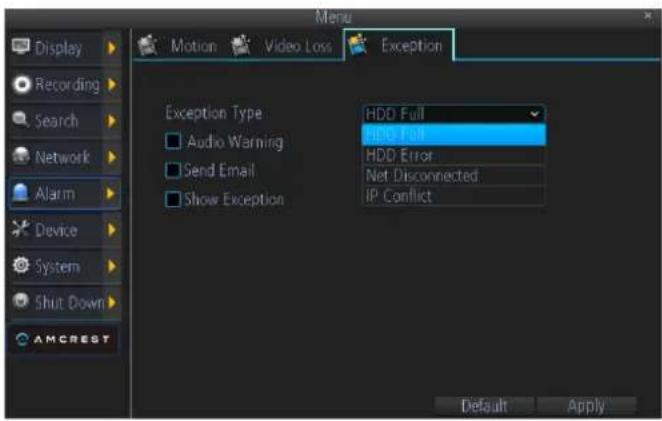Select the Alarm menu item
Image resolution: width=662 pixels, height=421 pixels.
[x=65, y=193]
